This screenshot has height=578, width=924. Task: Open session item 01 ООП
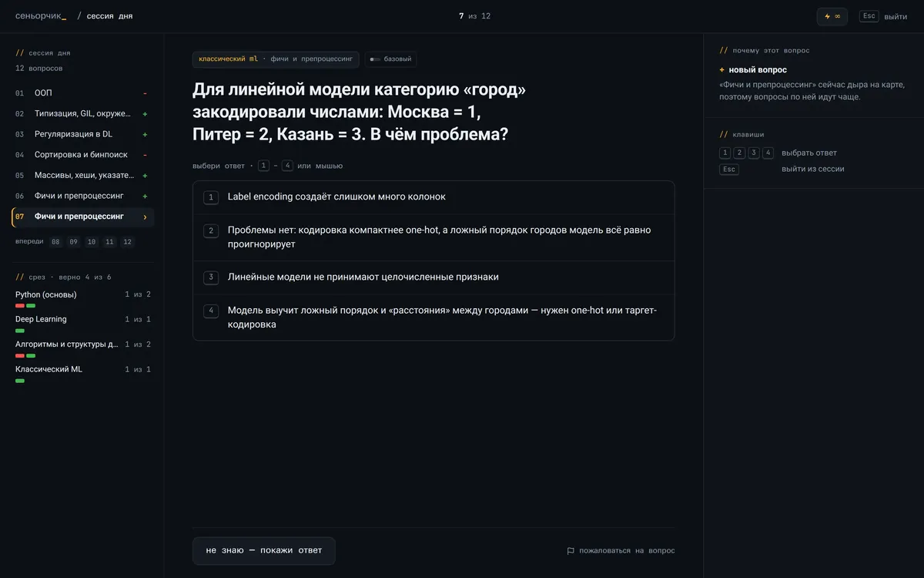pyautogui.click(x=82, y=93)
